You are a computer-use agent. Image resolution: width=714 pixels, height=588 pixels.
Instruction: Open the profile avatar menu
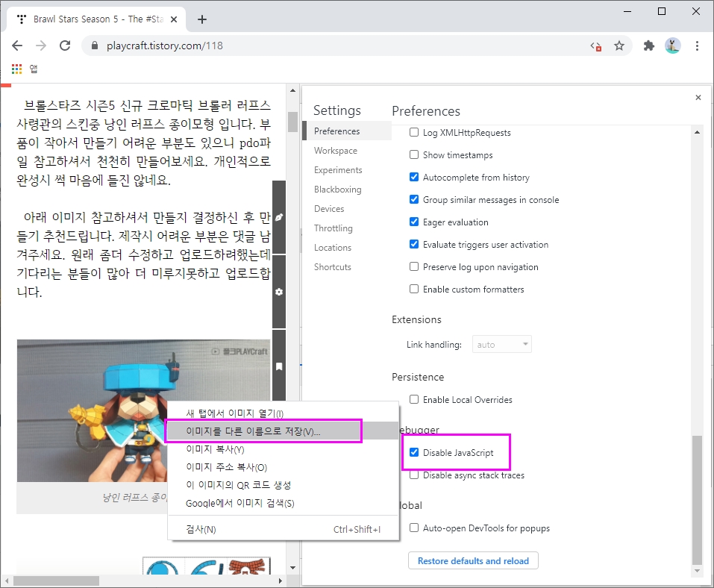672,46
